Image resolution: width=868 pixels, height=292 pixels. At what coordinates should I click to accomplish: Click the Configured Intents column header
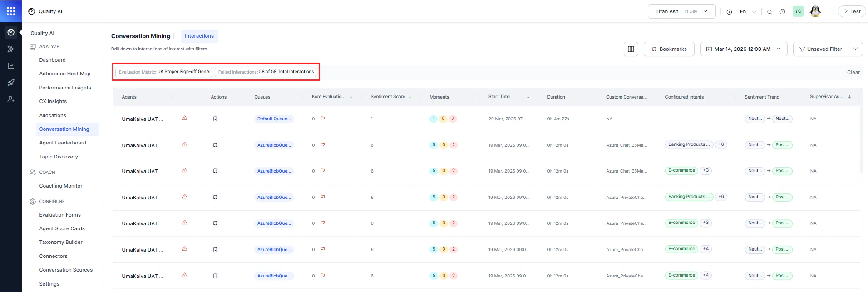pos(684,97)
